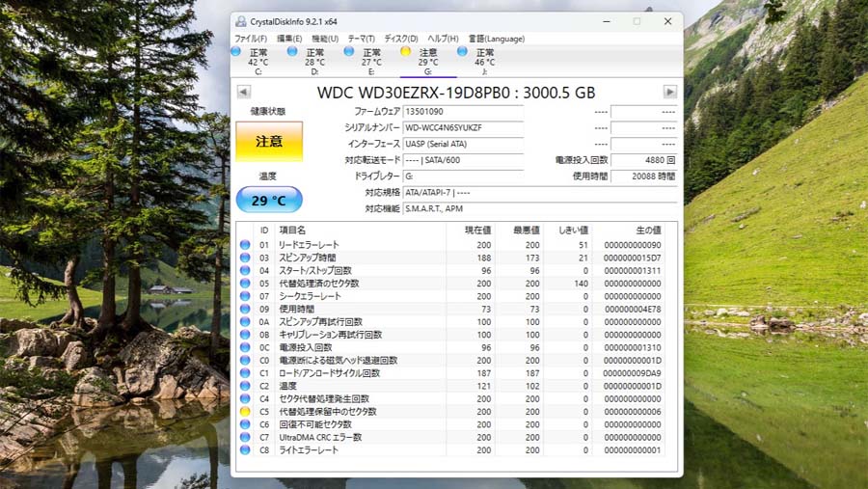
Task: Click status icon for row C2 温度
Action: pyautogui.click(x=245, y=386)
